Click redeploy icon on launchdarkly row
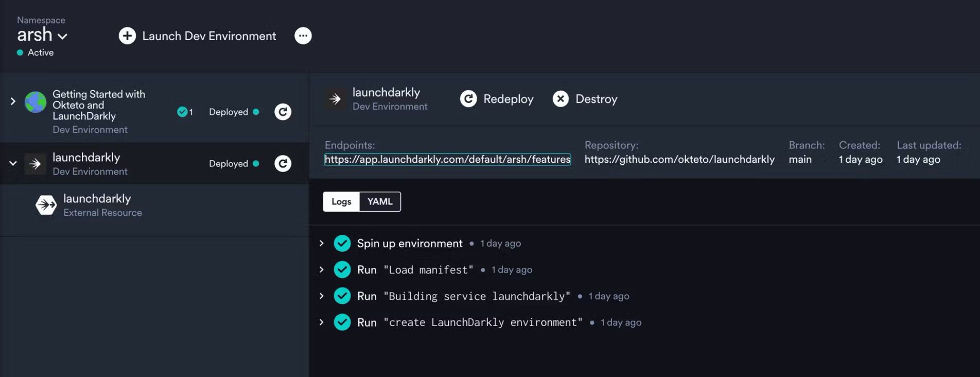 point(283,163)
